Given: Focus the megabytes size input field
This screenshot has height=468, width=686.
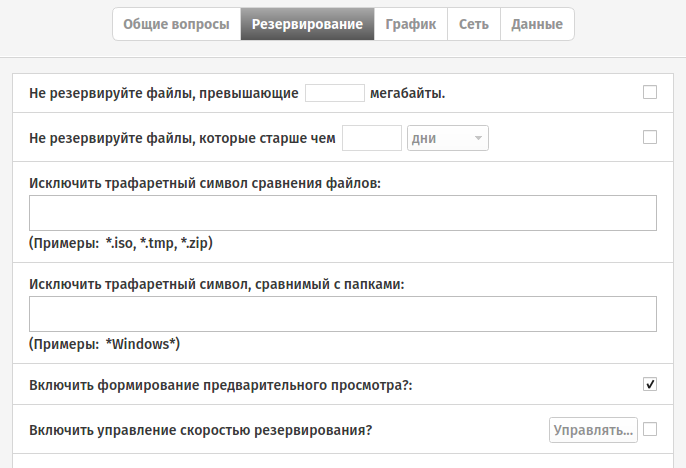Looking at the screenshot, I should coord(335,93).
